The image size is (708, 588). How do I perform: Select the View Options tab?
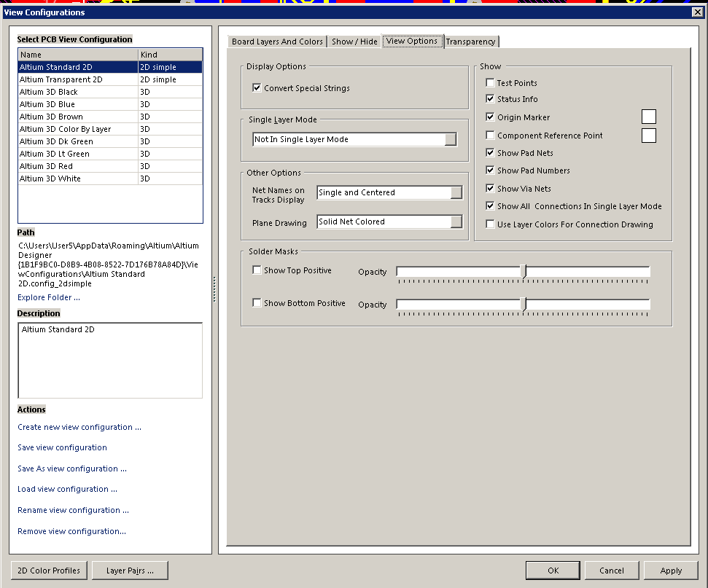click(x=412, y=41)
